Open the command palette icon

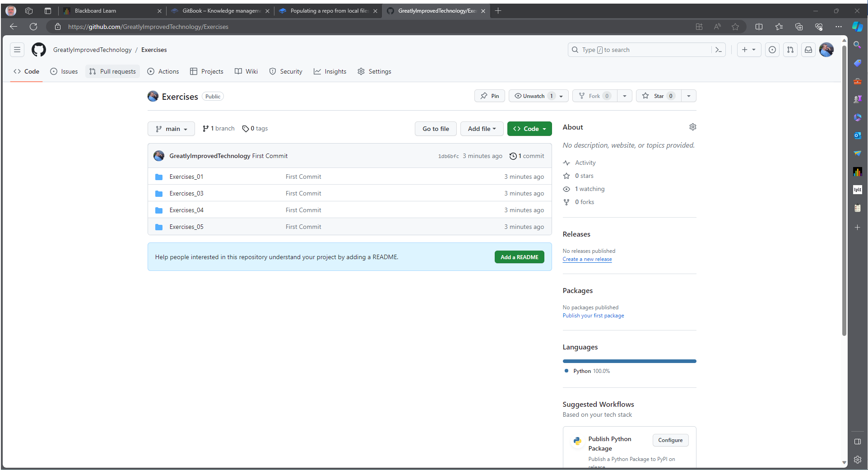coord(719,50)
